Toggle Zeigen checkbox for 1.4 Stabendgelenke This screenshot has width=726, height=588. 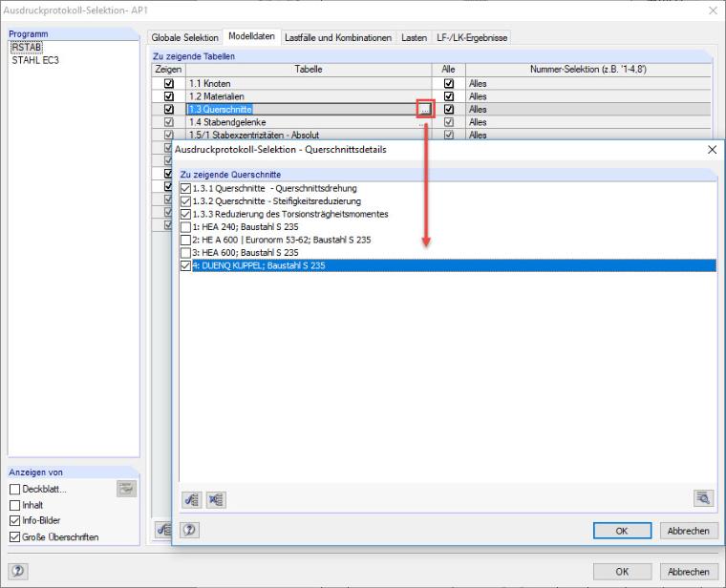(169, 122)
